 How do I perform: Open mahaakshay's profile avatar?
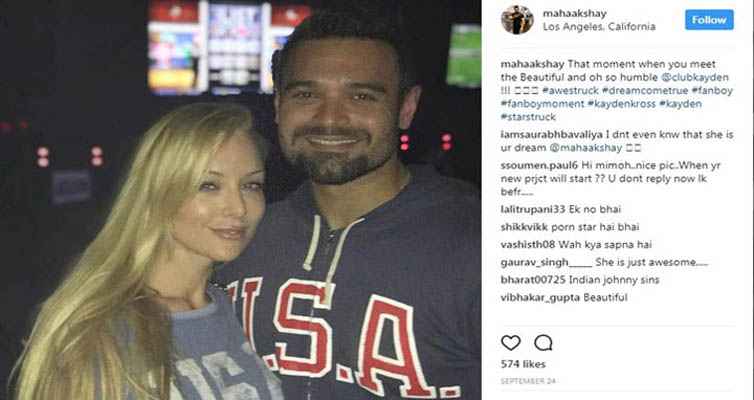click(x=517, y=20)
